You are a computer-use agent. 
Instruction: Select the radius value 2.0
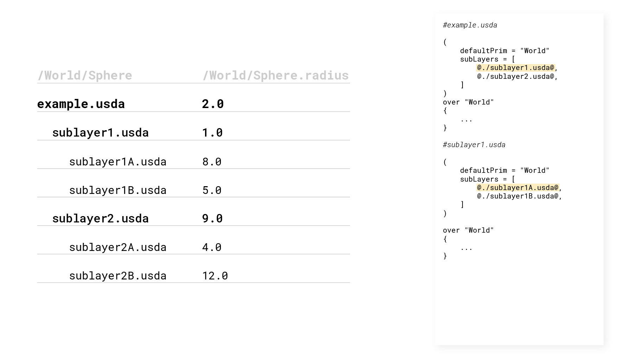pos(213,104)
